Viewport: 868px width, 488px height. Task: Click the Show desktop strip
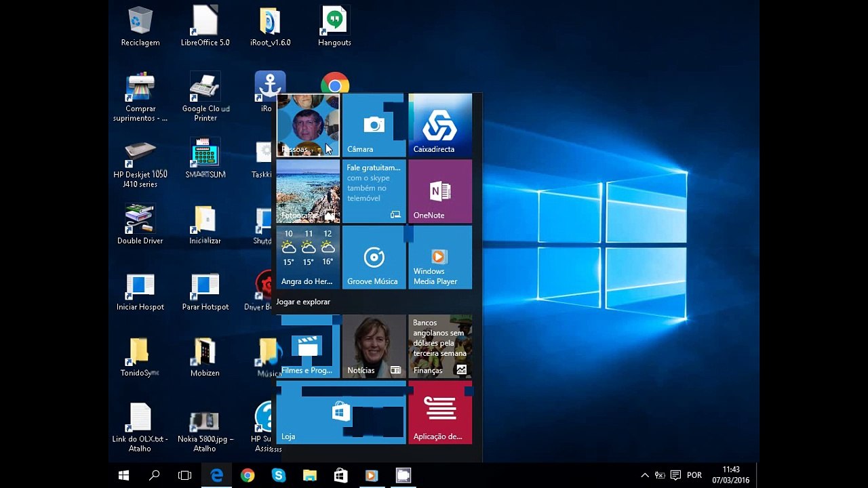click(x=757, y=475)
